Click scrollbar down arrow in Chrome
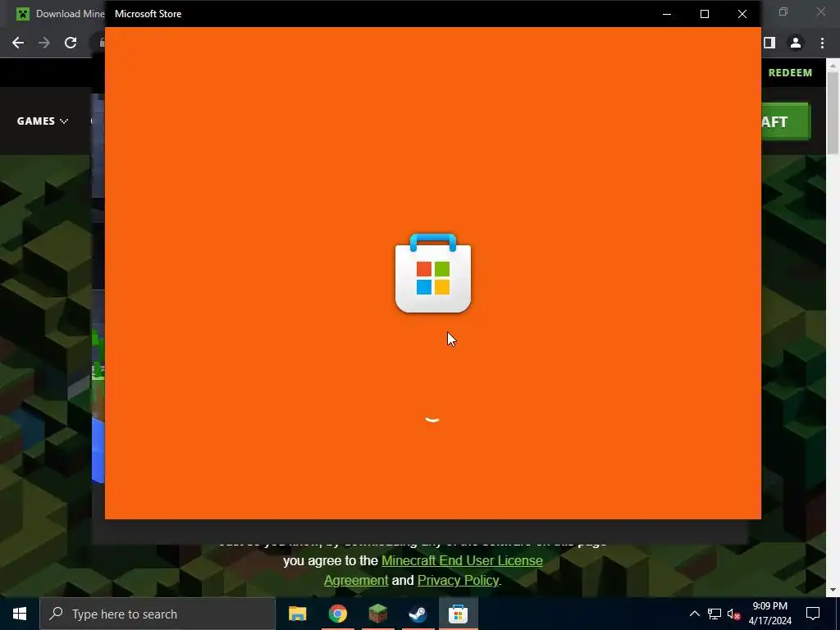The width and height of the screenshot is (840, 630). tap(833, 590)
